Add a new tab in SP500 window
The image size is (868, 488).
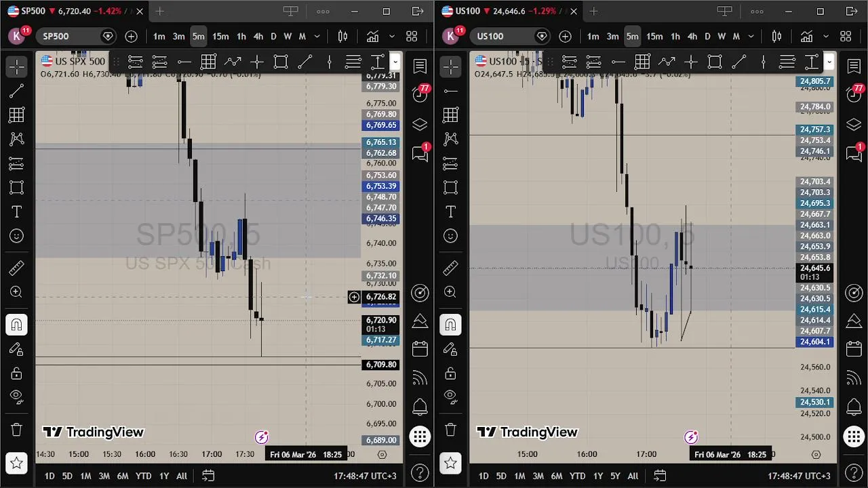[x=159, y=12]
